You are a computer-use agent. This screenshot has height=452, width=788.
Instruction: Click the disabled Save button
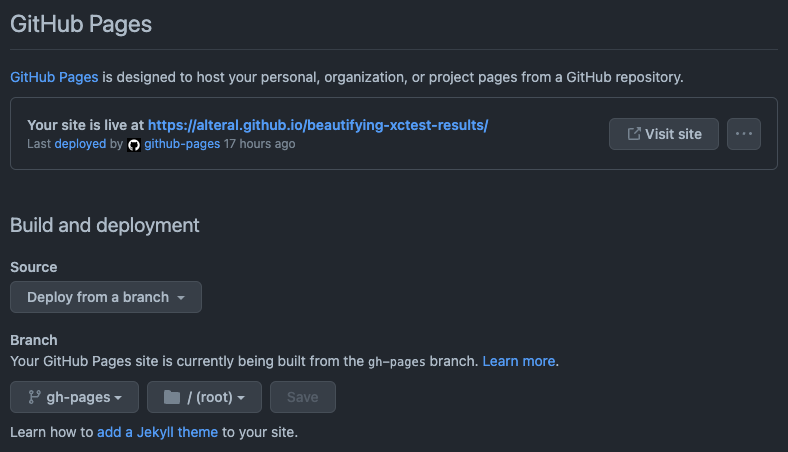[303, 397]
